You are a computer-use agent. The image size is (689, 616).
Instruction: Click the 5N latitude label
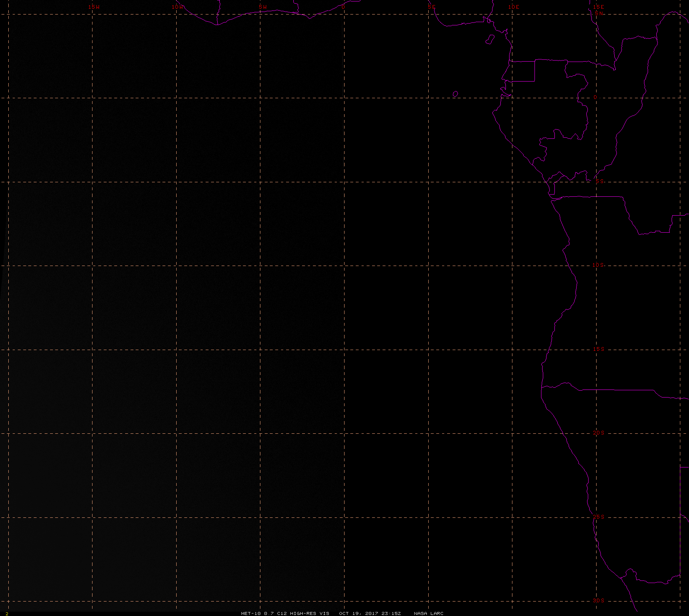click(x=599, y=13)
